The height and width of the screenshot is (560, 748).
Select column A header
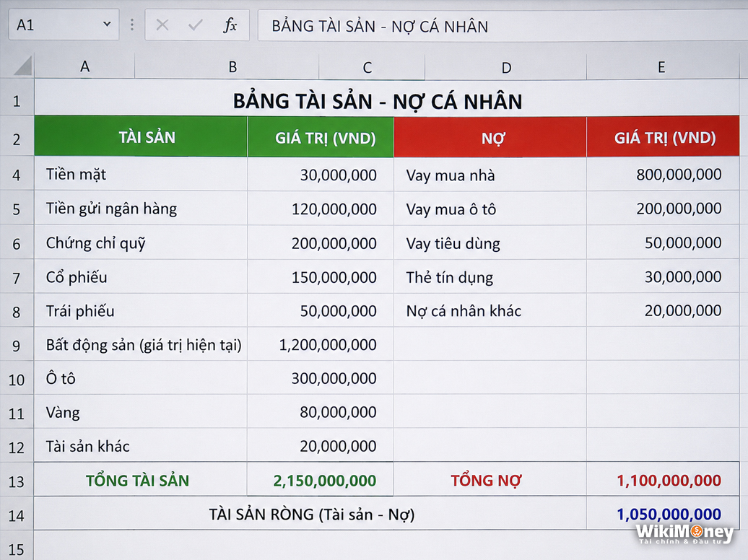coord(84,66)
